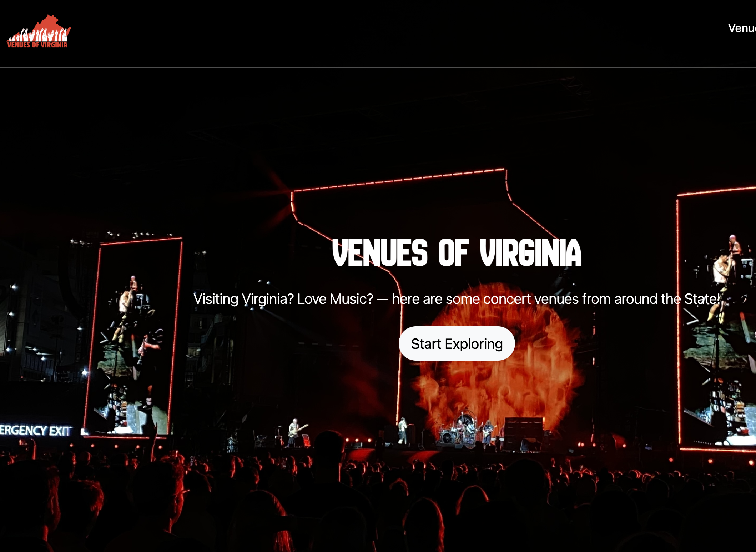Click the word VENUES in the hero title
Screen dimensions: 756x552
click(x=380, y=252)
